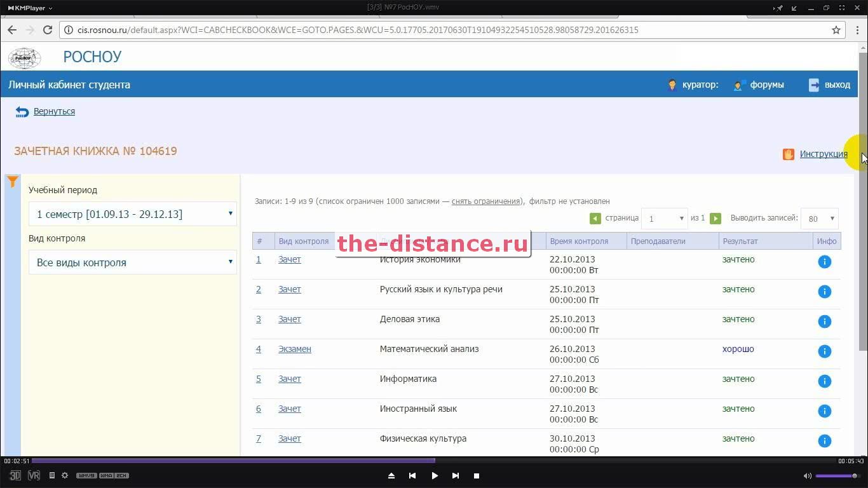Open the Учебный период semester dropdown
This screenshot has height=488, width=868.
(133, 214)
